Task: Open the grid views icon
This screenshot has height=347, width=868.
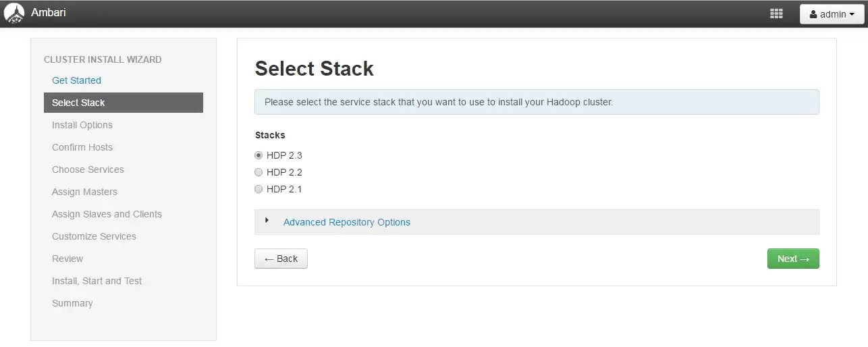Action: click(776, 14)
